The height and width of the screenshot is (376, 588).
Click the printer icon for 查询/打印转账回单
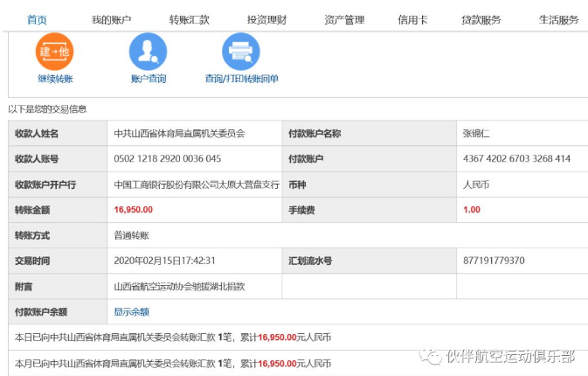241,52
